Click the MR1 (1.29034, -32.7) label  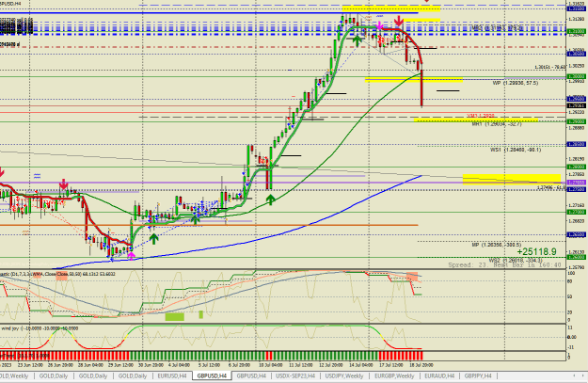coord(497,124)
